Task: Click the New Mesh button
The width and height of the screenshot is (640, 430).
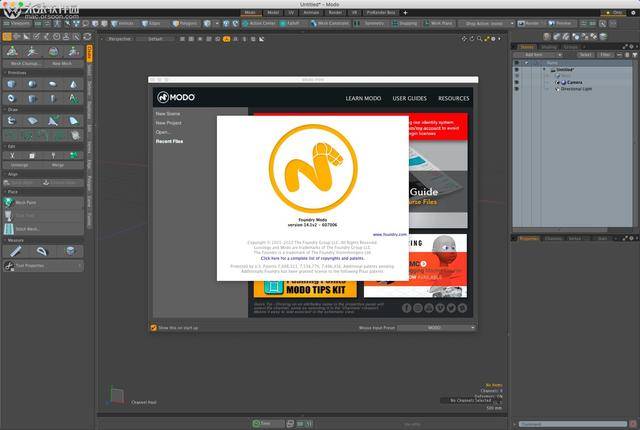Action: point(63,62)
